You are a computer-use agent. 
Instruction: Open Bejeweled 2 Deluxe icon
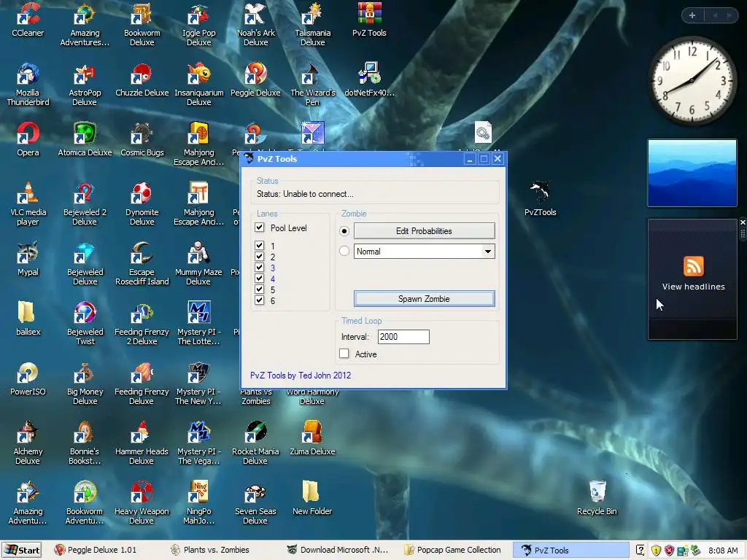(x=85, y=203)
